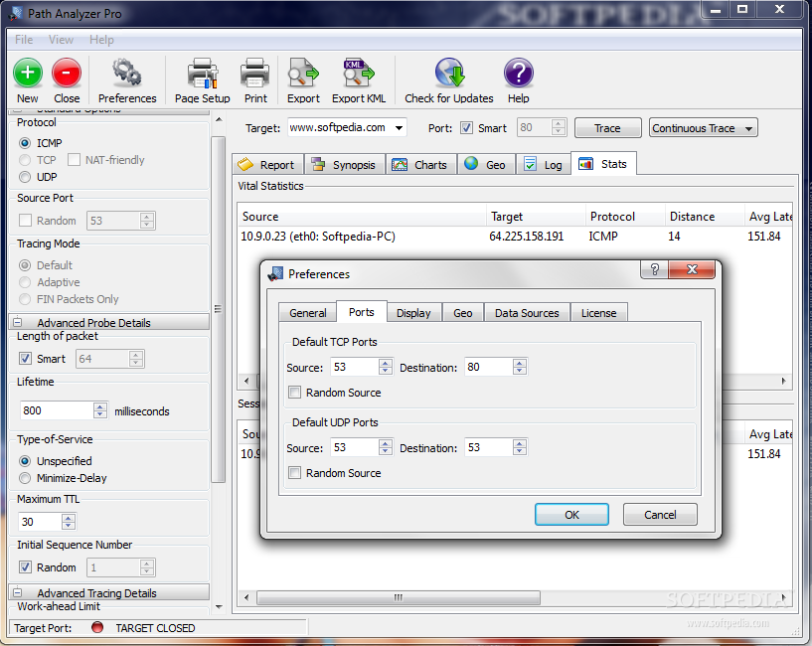Switch to License preferences tab
812x646 pixels.
click(x=598, y=313)
